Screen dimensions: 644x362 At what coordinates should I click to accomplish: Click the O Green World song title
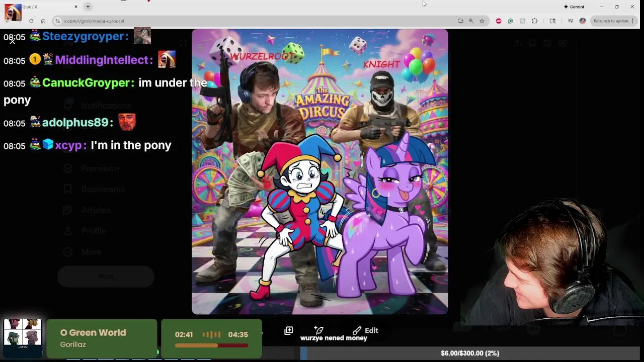pyautogui.click(x=93, y=332)
